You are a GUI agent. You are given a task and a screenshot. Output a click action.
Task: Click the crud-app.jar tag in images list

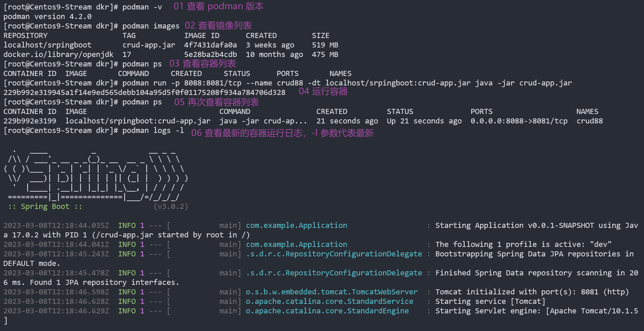pos(149,45)
